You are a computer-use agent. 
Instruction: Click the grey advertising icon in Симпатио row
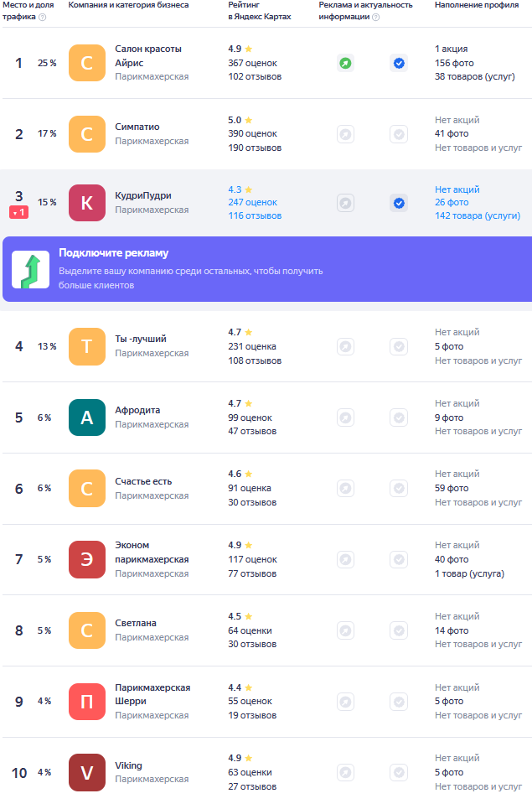click(x=345, y=134)
